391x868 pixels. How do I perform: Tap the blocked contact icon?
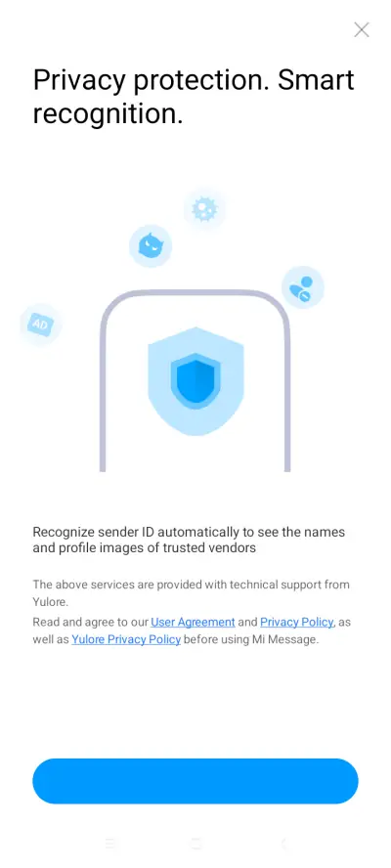[x=302, y=287]
